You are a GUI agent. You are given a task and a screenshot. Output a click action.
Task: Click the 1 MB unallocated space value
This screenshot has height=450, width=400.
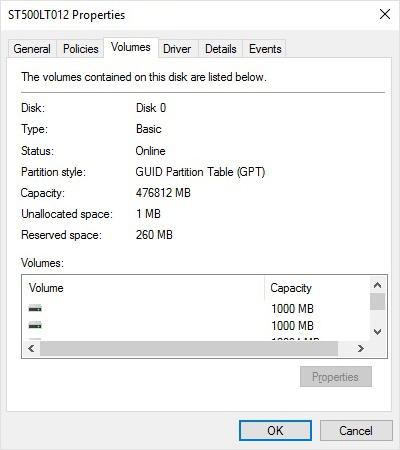click(x=148, y=214)
